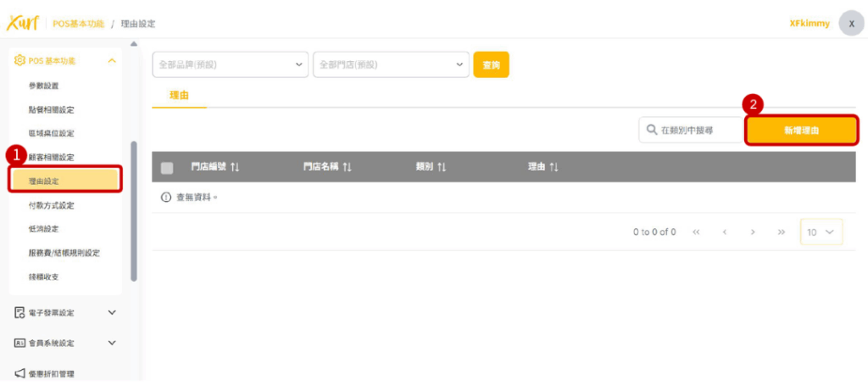This screenshot has height=386, width=868.
Task: Collapse the POS 基本功能 sidebar section
Action: tap(112, 61)
